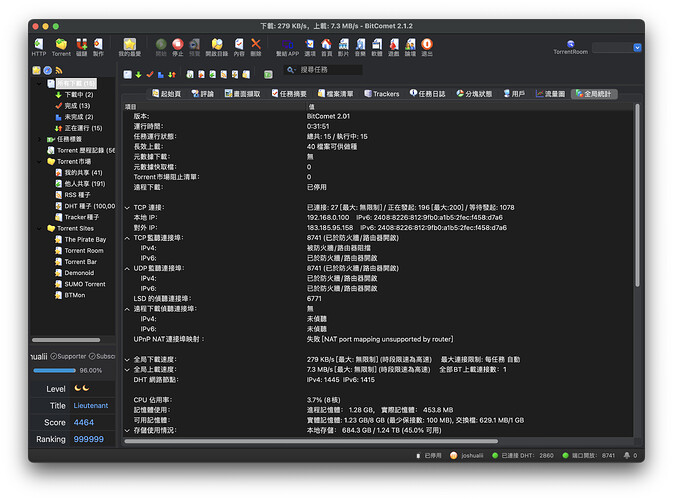Screen dimensions: 673x500
Task: Filter by red checkmark completed icon
Action: [x=150, y=75]
